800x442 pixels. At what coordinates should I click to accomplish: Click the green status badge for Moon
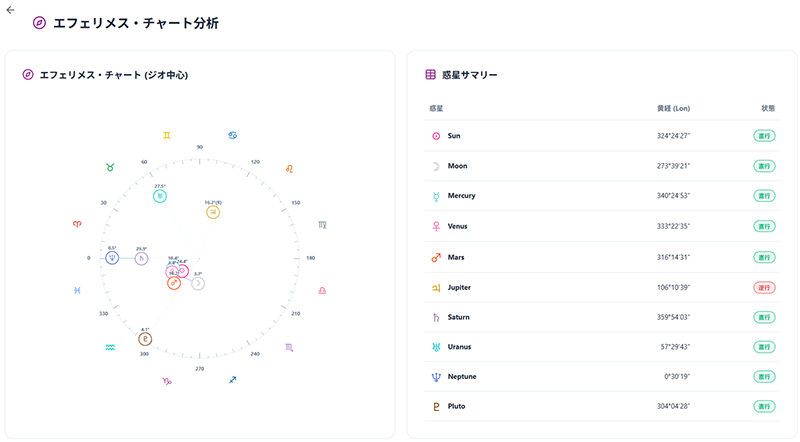(764, 166)
